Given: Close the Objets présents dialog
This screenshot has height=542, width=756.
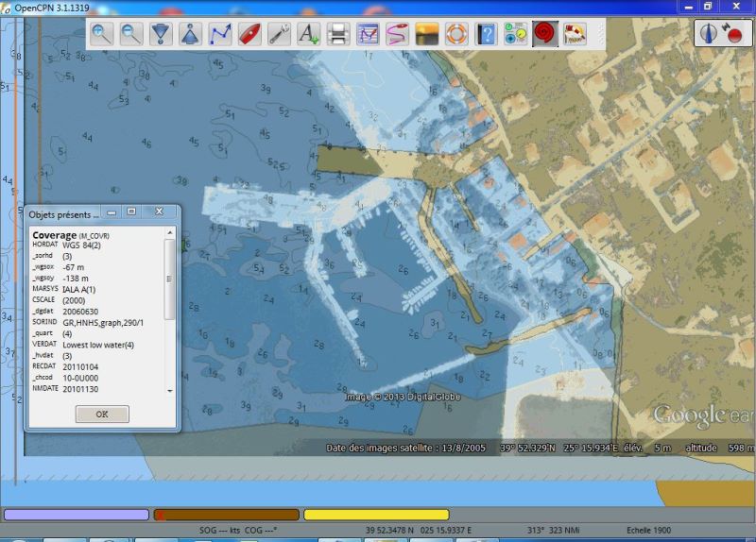Looking at the screenshot, I should pyautogui.click(x=159, y=212).
